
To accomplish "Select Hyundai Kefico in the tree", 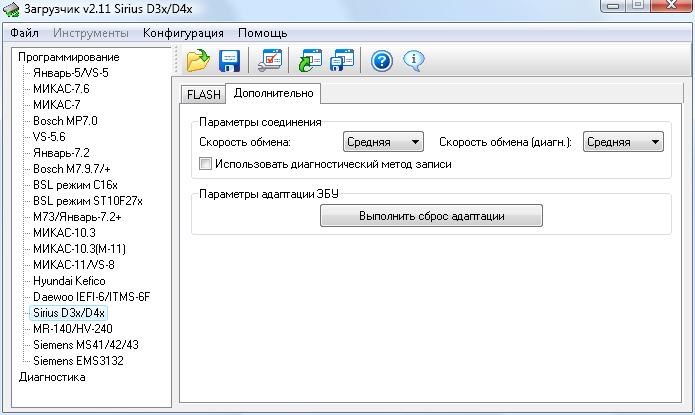I will pos(69,281).
